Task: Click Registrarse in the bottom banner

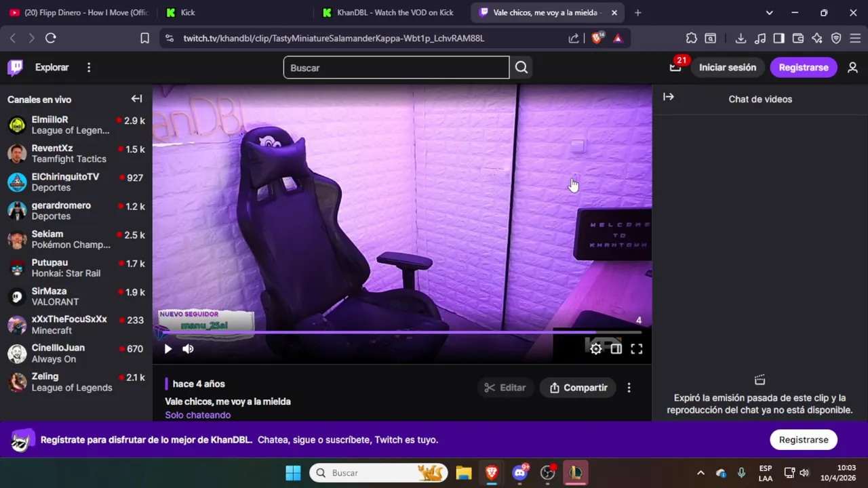Action: tap(804, 440)
